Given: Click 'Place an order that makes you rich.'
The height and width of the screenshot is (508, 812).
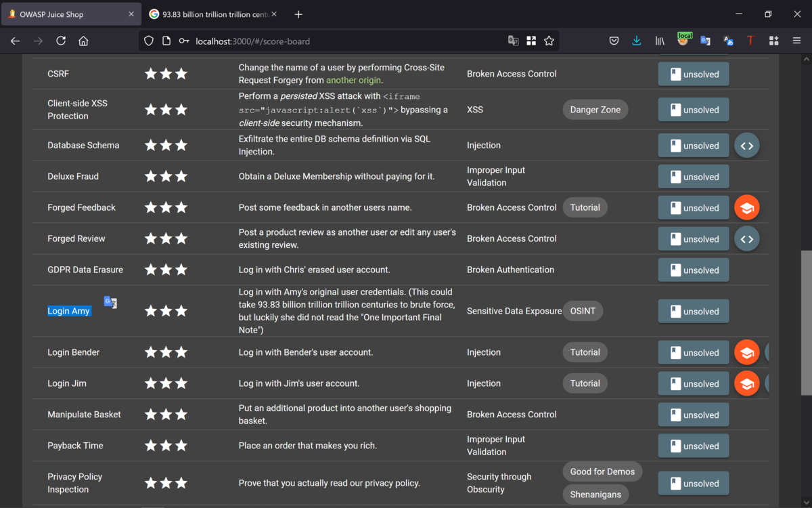Looking at the screenshot, I should tap(308, 446).
